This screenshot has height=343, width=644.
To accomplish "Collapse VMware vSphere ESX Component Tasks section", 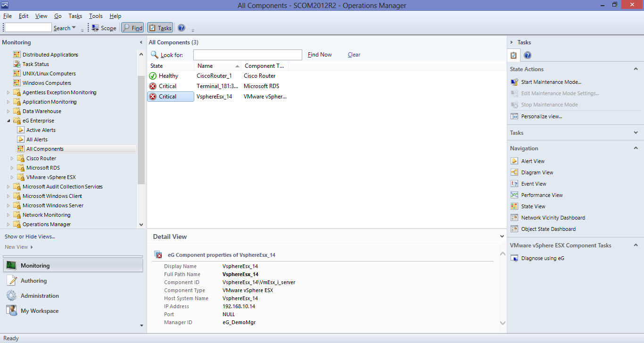I will [x=636, y=245].
